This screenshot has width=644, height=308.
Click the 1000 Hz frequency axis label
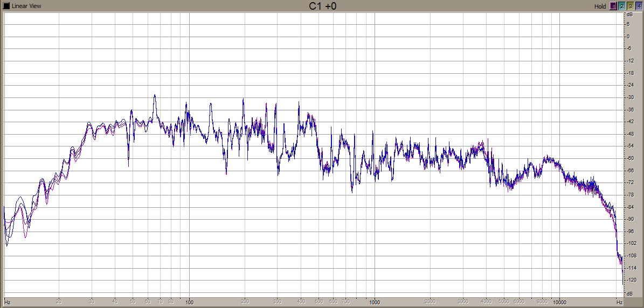374,303
